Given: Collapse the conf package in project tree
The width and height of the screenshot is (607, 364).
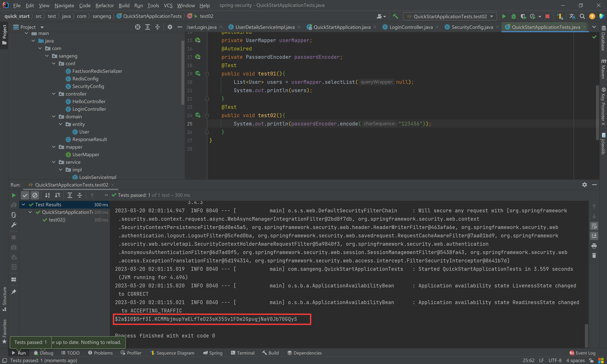Looking at the screenshot, I should [x=54, y=63].
